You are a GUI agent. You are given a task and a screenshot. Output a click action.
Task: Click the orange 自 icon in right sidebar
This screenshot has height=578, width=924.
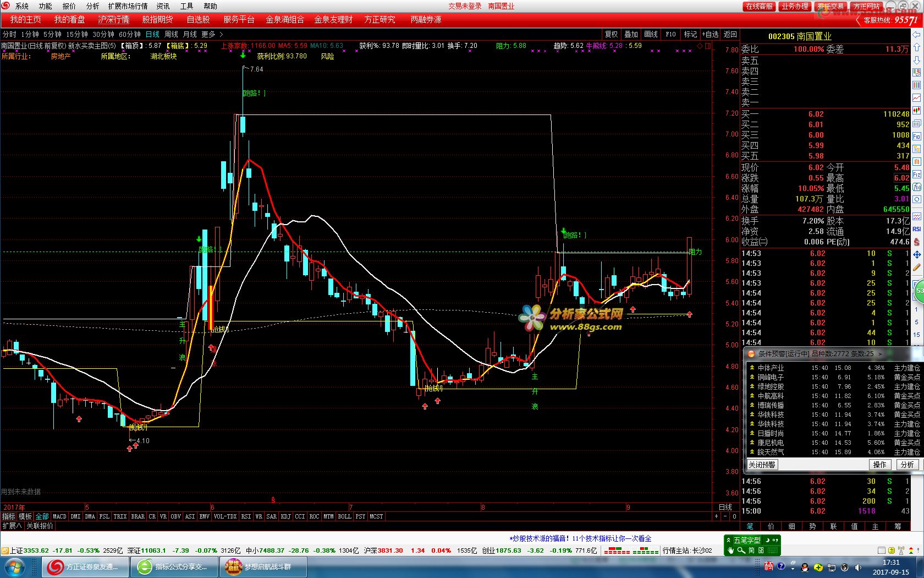(x=917, y=161)
